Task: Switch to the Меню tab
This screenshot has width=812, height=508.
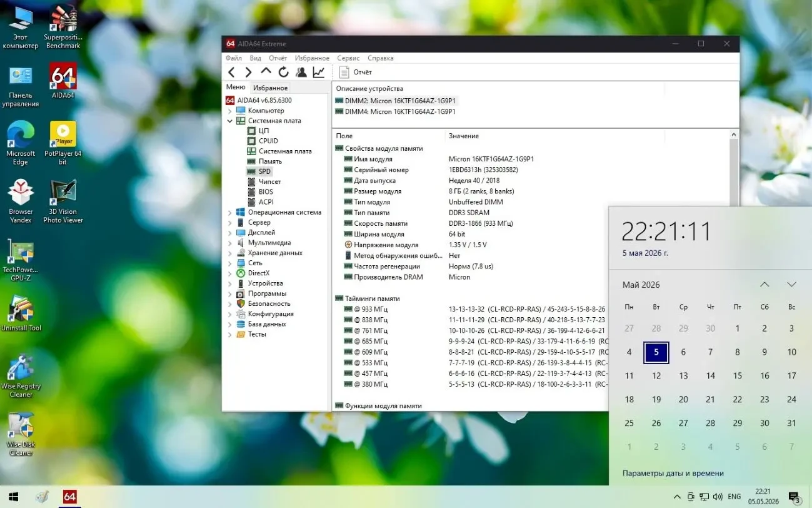Action: [236, 88]
